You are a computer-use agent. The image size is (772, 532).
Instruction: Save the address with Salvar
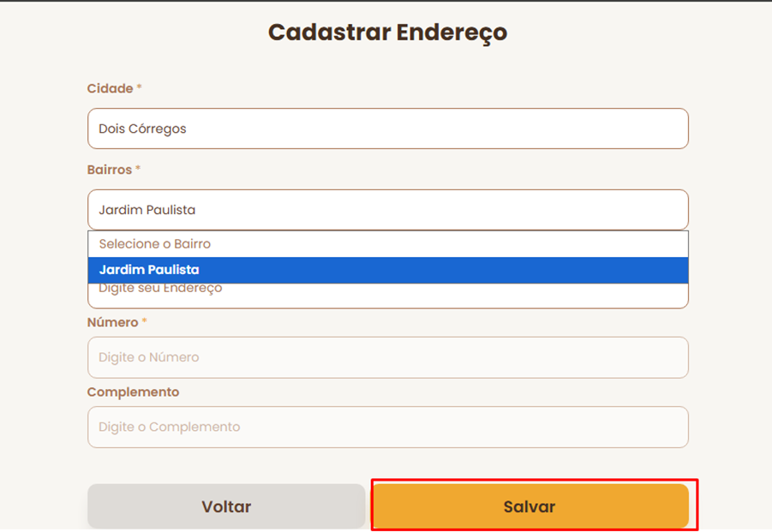530,506
